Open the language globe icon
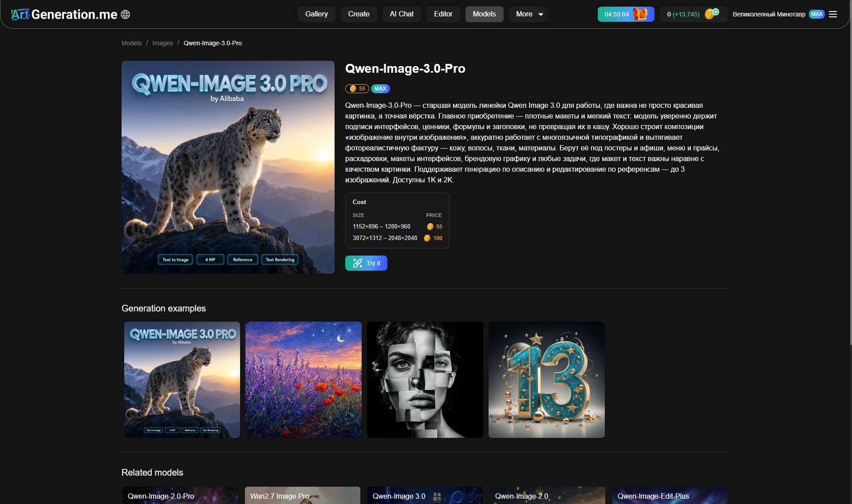The width and height of the screenshot is (852, 504). tap(126, 14)
